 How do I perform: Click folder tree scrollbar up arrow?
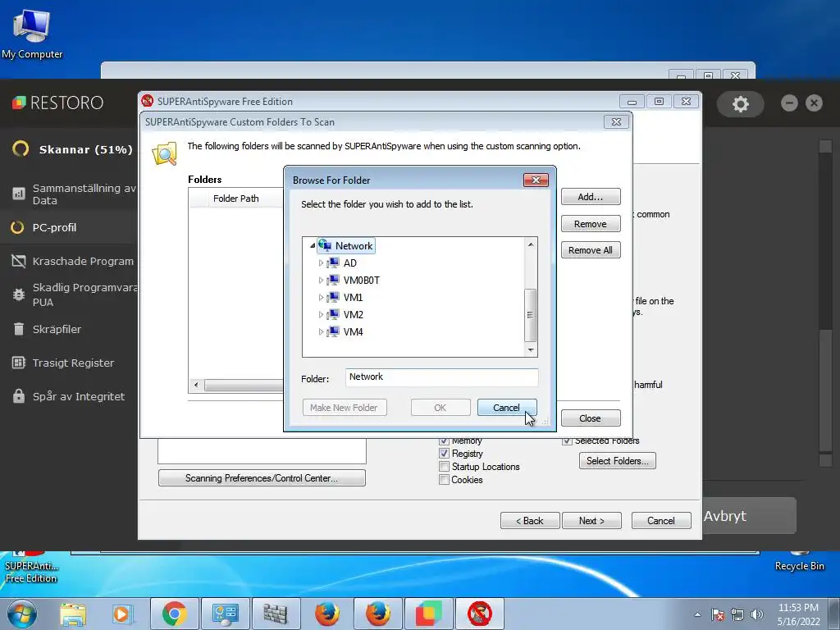tap(531, 244)
